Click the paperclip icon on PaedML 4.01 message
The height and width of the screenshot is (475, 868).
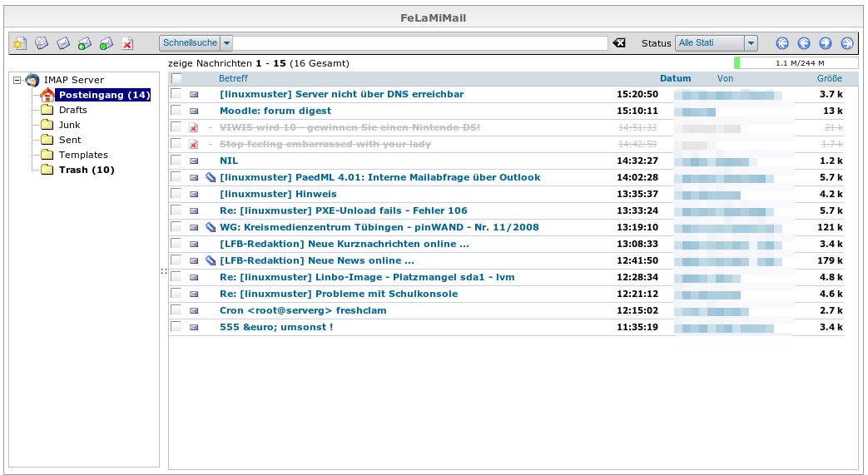point(211,177)
